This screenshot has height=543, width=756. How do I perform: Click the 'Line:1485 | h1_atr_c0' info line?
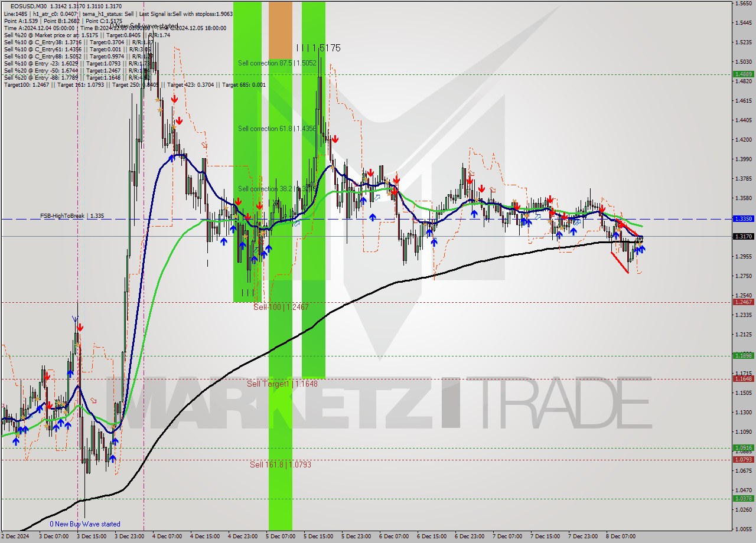[118, 14]
